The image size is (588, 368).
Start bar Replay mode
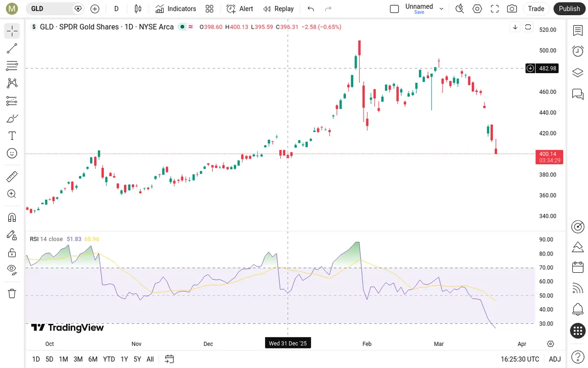pyautogui.click(x=278, y=8)
